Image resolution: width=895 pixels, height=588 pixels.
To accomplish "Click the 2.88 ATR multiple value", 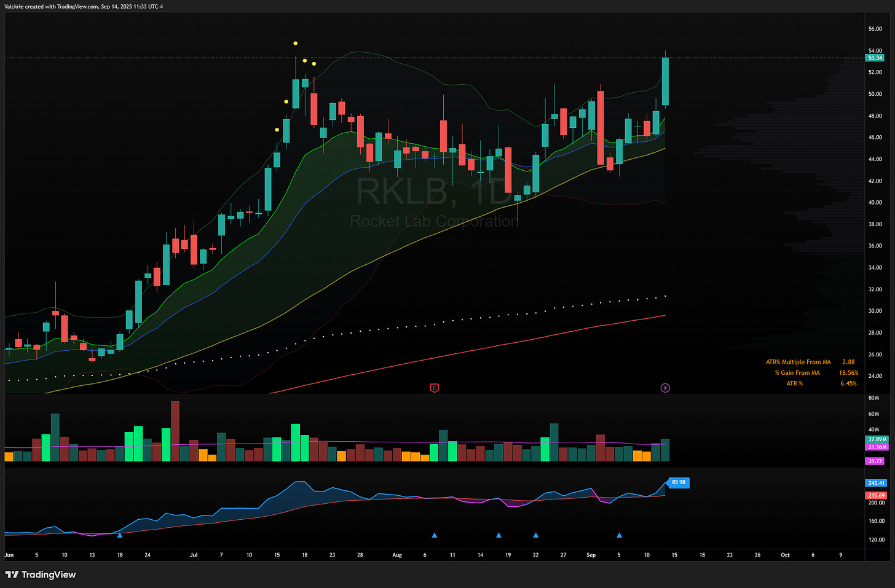I will [x=848, y=362].
